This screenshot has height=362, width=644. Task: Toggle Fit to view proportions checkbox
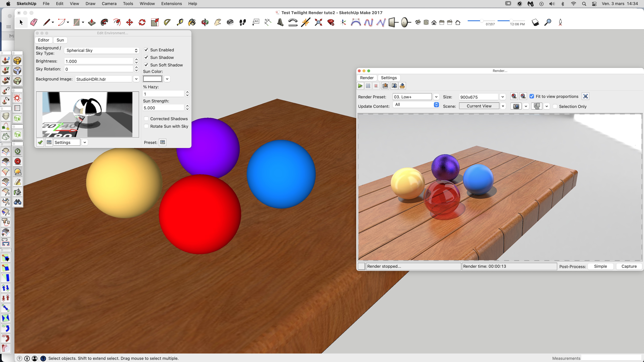point(532,96)
